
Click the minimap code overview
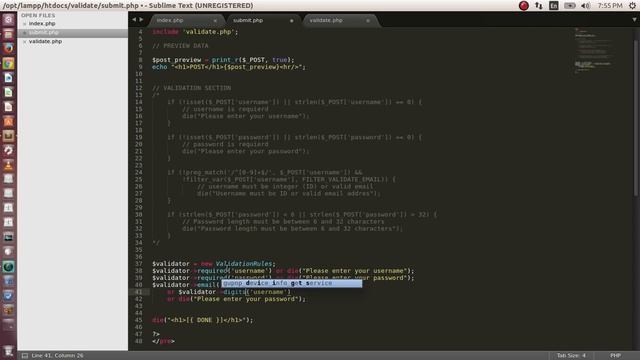coord(593,50)
